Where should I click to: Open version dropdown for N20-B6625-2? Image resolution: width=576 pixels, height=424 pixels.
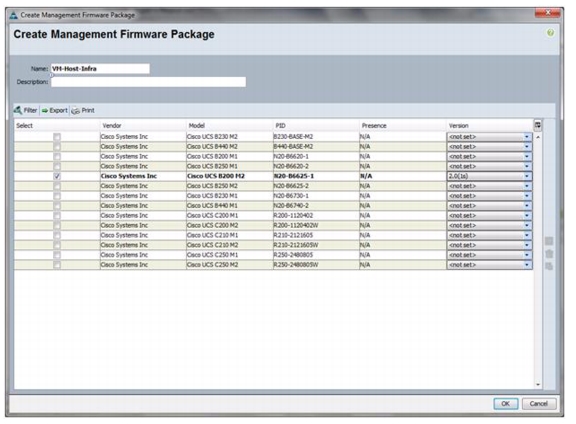pos(489,186)
